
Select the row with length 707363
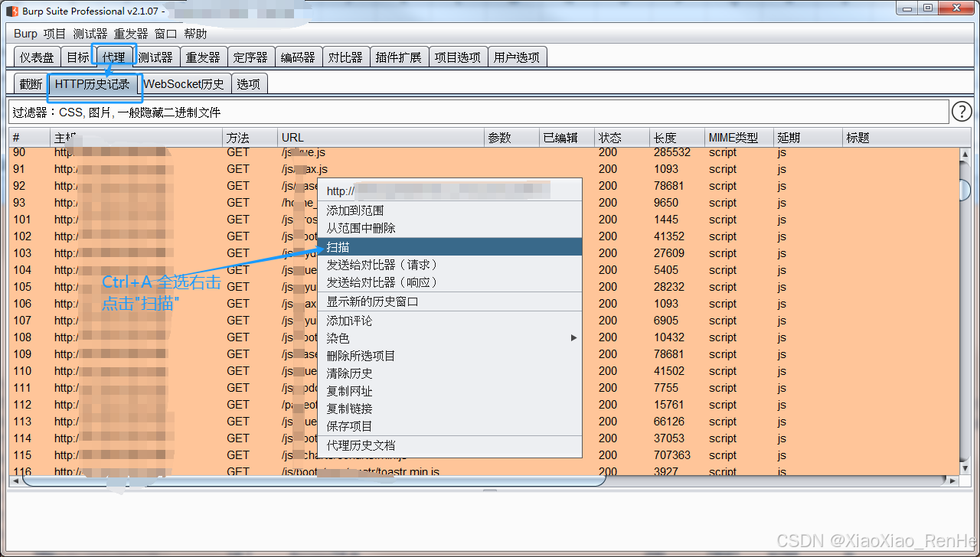pyautogui.click(x=484, y=455)
